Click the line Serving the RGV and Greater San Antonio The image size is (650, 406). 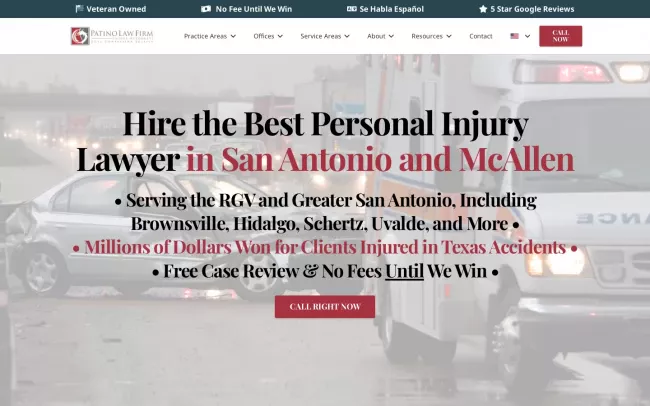click(x=326, y=200)
